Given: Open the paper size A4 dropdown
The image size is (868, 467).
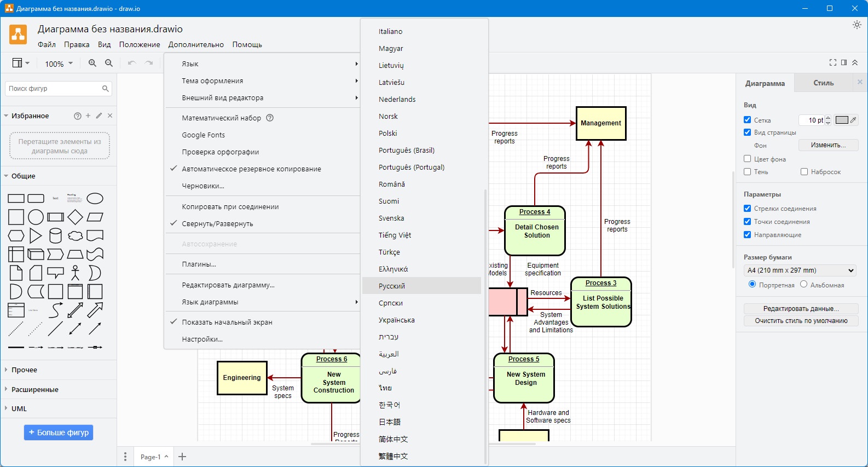Looking at the screenshot, I should 800,270.
